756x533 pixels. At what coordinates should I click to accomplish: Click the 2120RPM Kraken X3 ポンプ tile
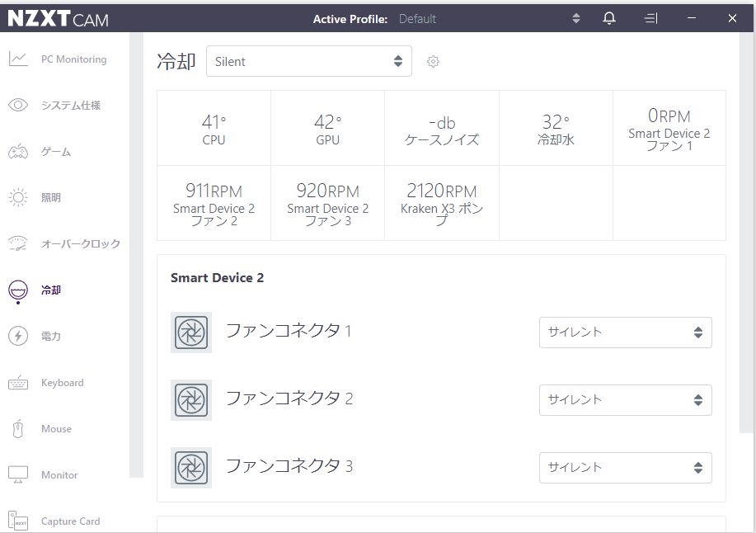click(442, 203)
